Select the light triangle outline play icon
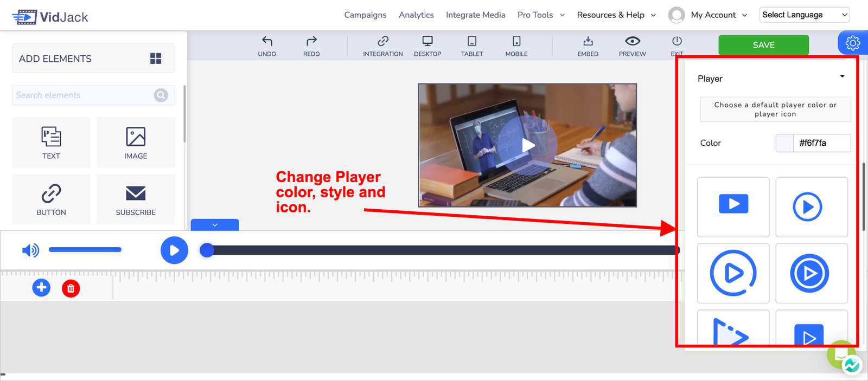This screenshot has width=868, height=381. tap(733, 328)
